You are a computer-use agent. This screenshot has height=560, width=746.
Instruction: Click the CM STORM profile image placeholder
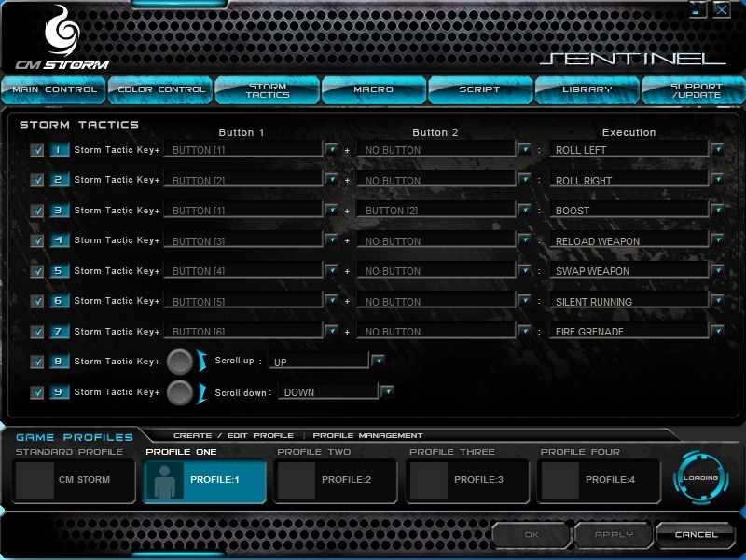pyautogui.click(x=35, y=481)
